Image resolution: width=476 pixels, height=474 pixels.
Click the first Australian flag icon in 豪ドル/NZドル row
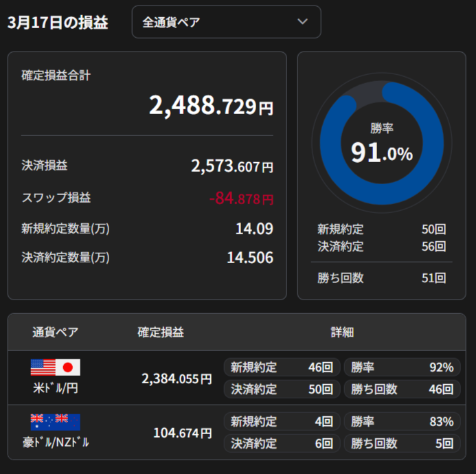43,422
